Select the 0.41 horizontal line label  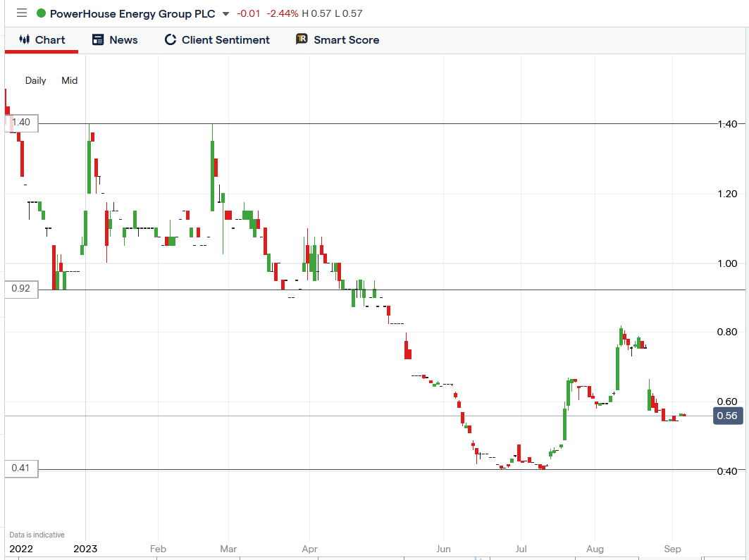tap(21, 468)
